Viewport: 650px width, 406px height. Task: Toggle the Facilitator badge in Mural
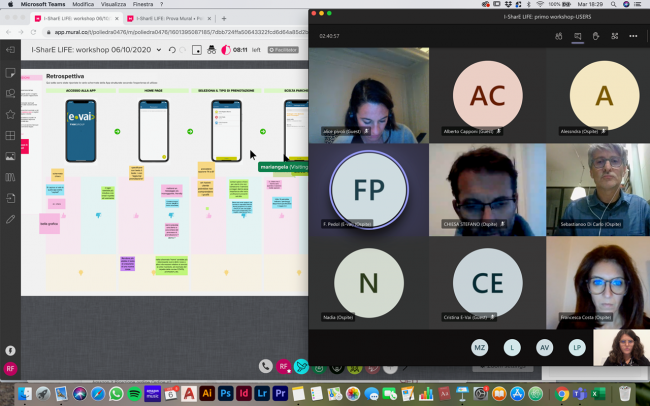[x=285, y=49]
